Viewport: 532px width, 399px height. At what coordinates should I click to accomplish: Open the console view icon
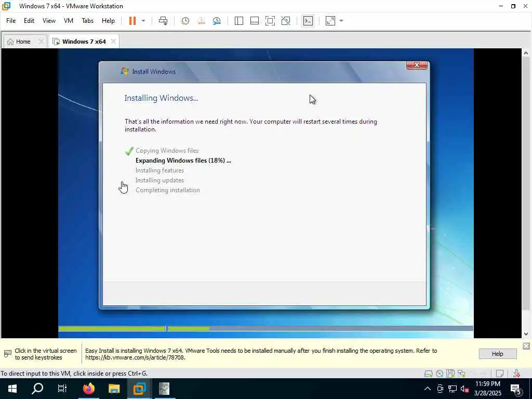[x=308, y=21]
